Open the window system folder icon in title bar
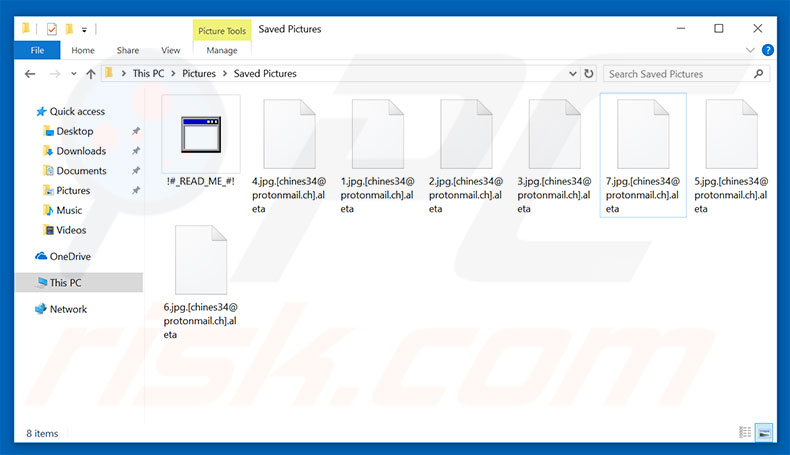The width and height of the screenshot is (790, 455). click(26, 29)
